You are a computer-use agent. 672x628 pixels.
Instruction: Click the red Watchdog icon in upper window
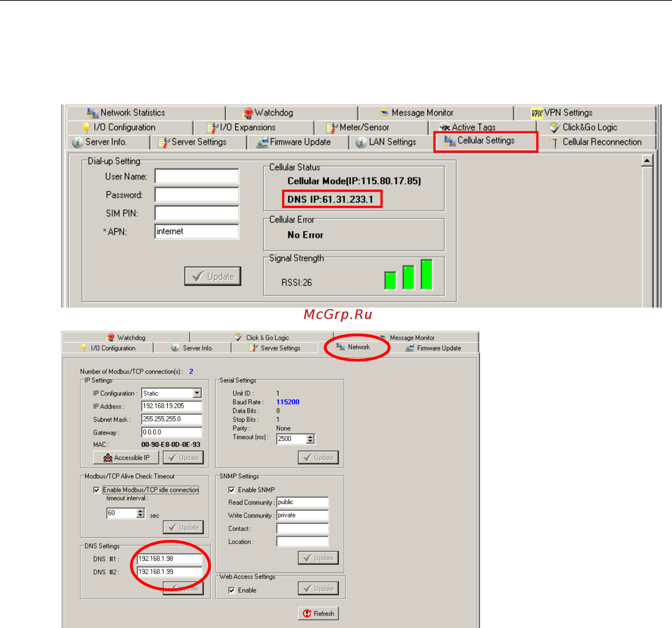coord(248,113)
